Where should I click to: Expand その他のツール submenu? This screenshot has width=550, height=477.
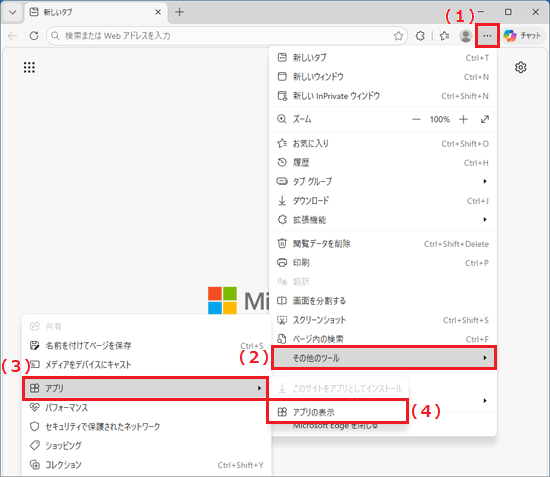[384, 358]
